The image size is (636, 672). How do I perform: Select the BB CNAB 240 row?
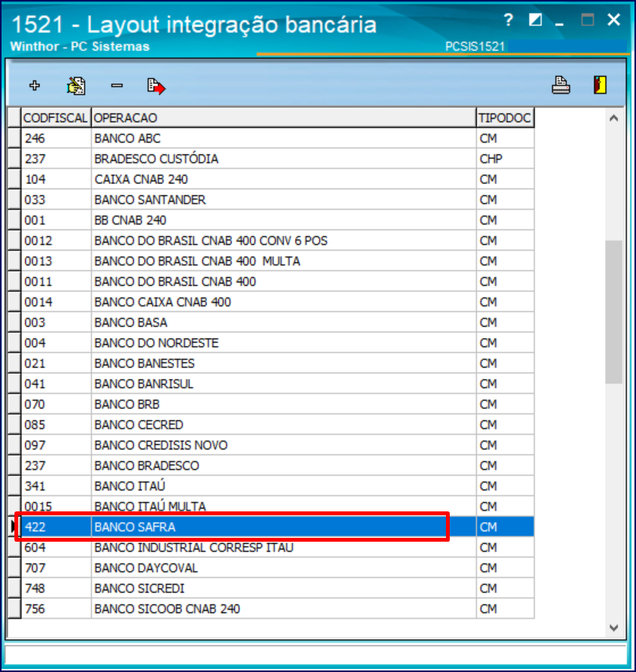click(278, 220)
